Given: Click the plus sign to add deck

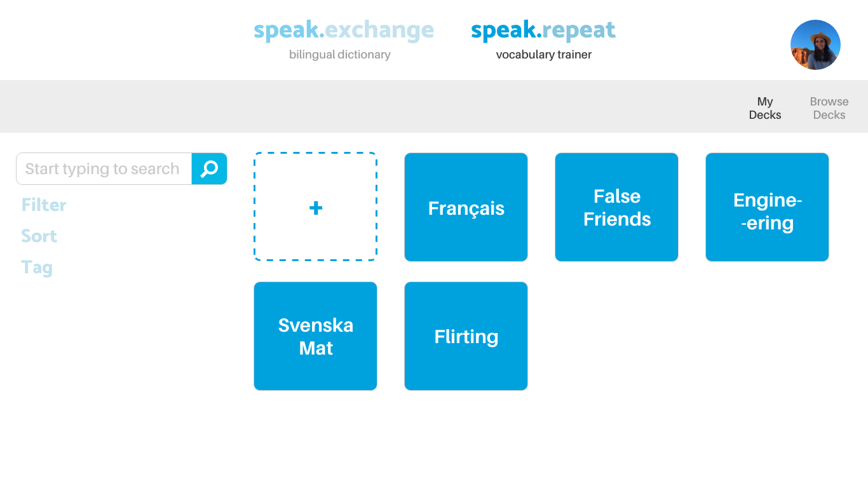Looking at the screenshot, I should pyautogui.click(x=316, y=208).
